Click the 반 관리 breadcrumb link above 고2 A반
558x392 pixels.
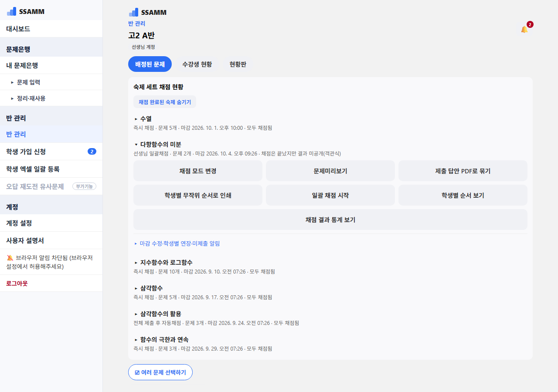(x=137, y=24)
